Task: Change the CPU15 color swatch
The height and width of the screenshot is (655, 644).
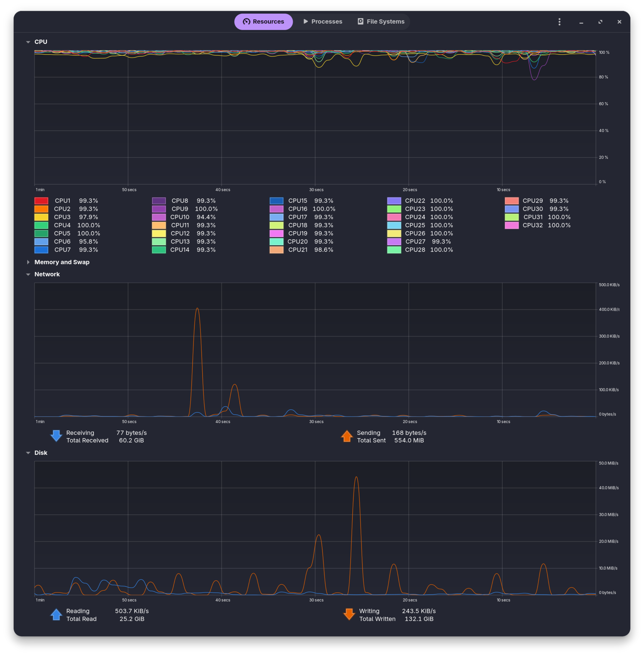Action: tap(277, 201)
